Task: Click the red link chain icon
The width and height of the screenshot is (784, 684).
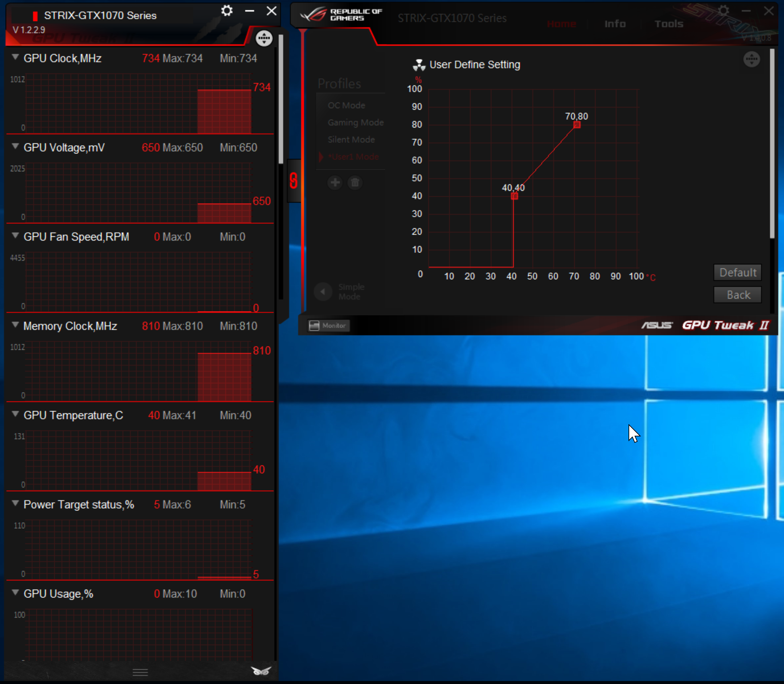Action: pos(293,181)
